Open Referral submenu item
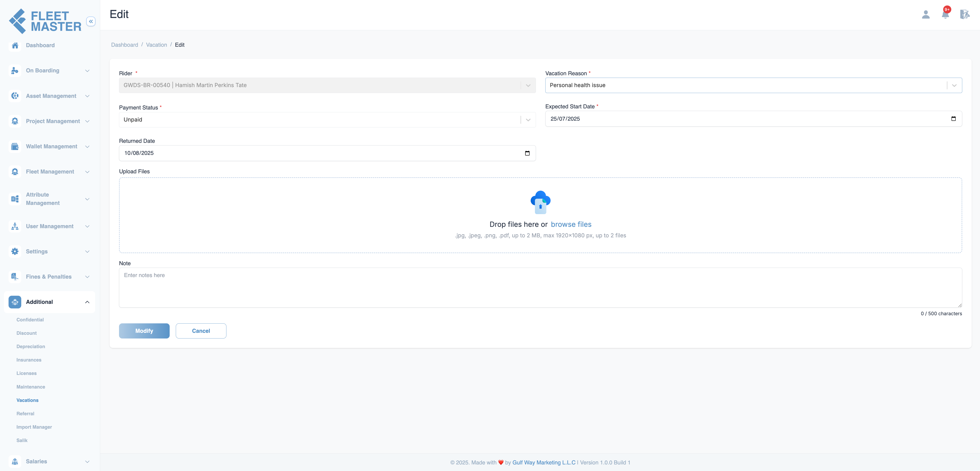The image size is (980, 471). [25, 414]
